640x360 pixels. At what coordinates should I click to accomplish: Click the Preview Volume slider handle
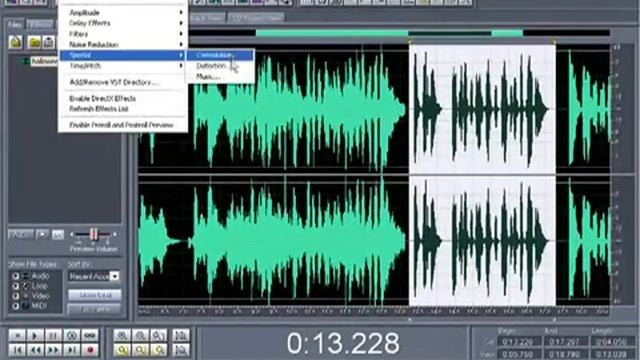point(93,234)
